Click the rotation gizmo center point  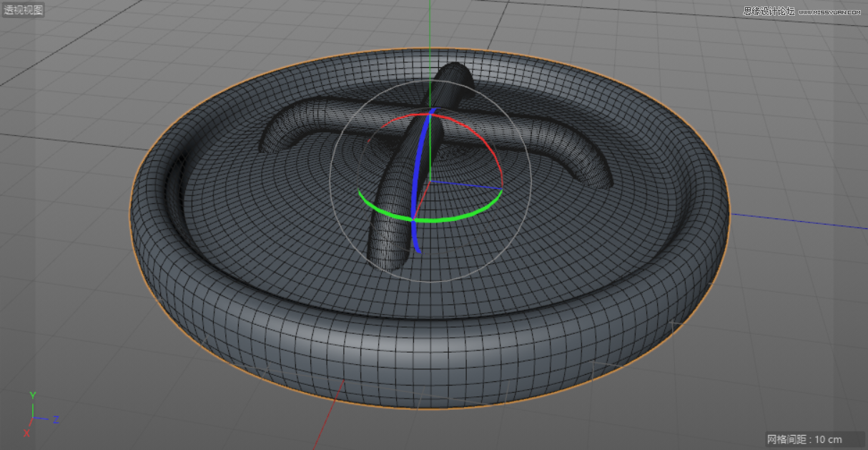[429, 182]
